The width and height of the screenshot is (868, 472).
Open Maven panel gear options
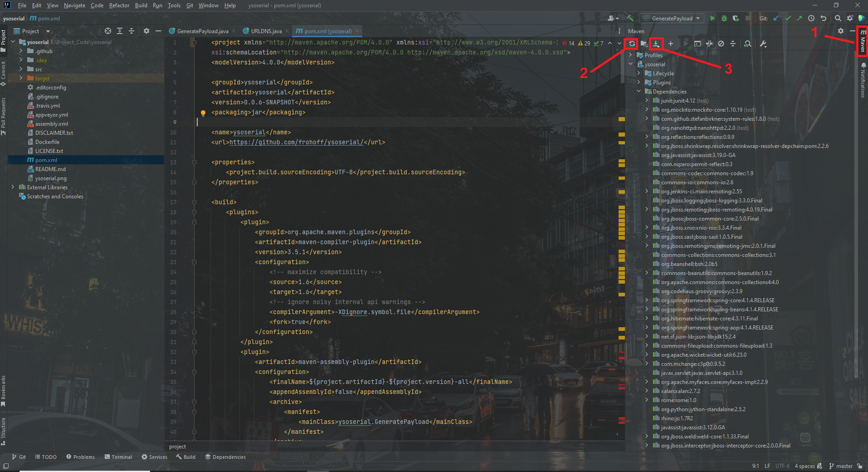pos(840,31)
